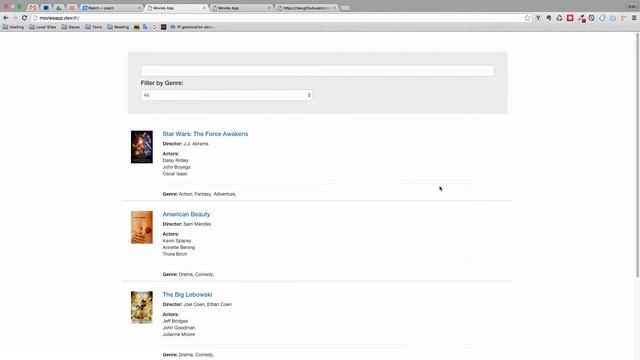Reload the moviesapp.dev page
Viewport: 640px width, 360px height.
click(24, 18)
